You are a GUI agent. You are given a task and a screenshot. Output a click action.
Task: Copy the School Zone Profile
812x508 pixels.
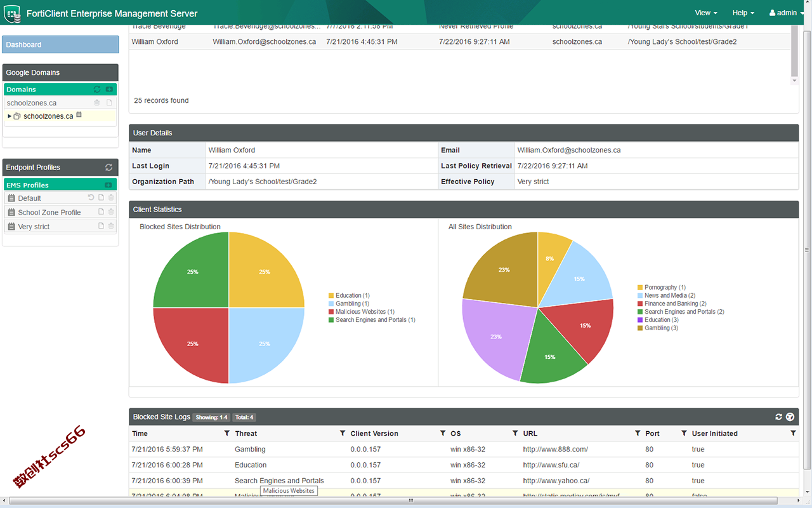101,211
